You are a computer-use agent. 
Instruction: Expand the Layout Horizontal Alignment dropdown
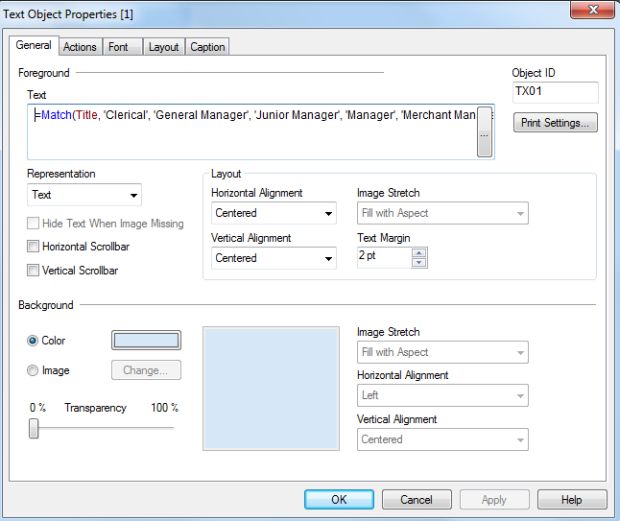tap(274, 213)
